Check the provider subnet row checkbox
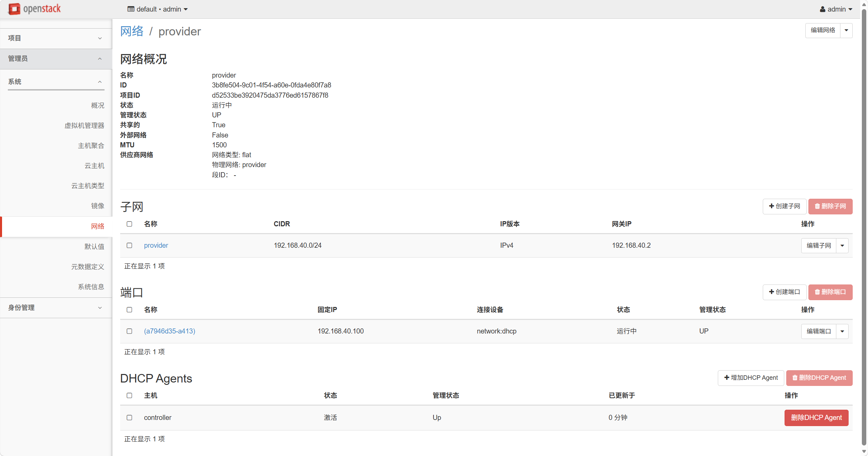Screen dimensions: 868x456 tap(129, 245)
